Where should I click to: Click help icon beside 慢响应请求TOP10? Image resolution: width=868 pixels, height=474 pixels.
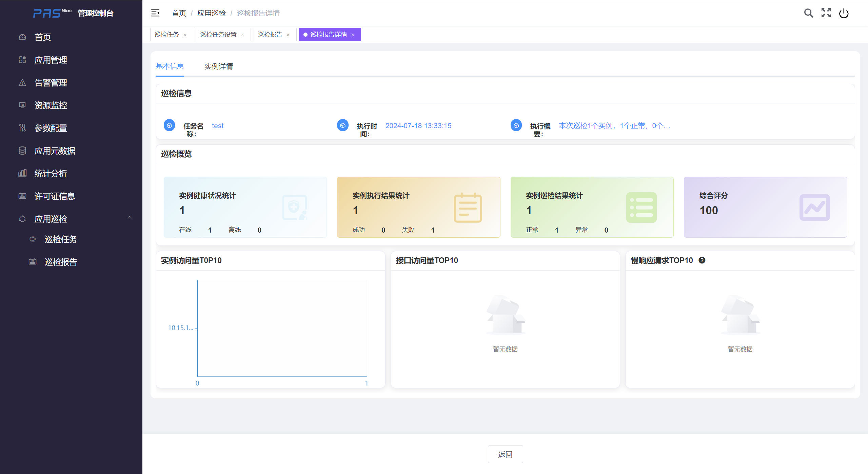click(x=702, y=260)
